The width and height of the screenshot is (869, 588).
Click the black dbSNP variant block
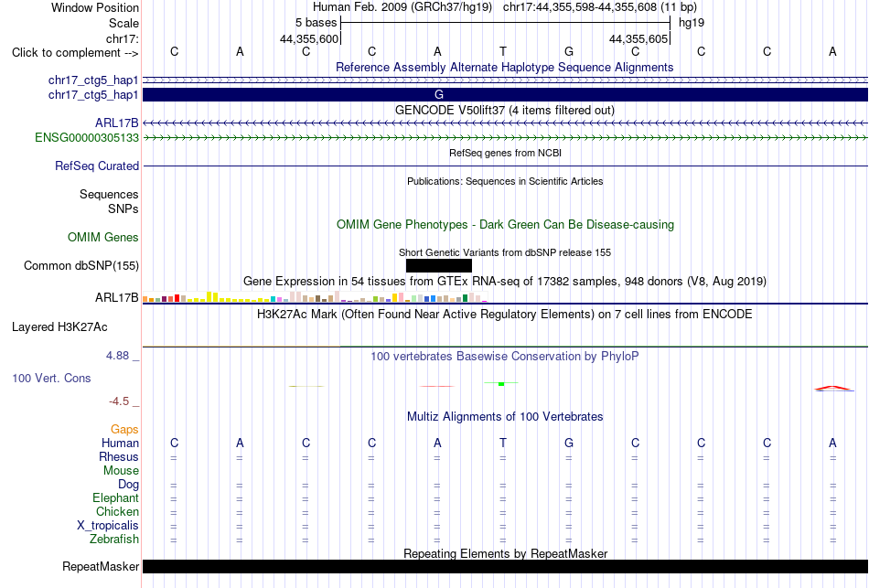tap(438, 265)
